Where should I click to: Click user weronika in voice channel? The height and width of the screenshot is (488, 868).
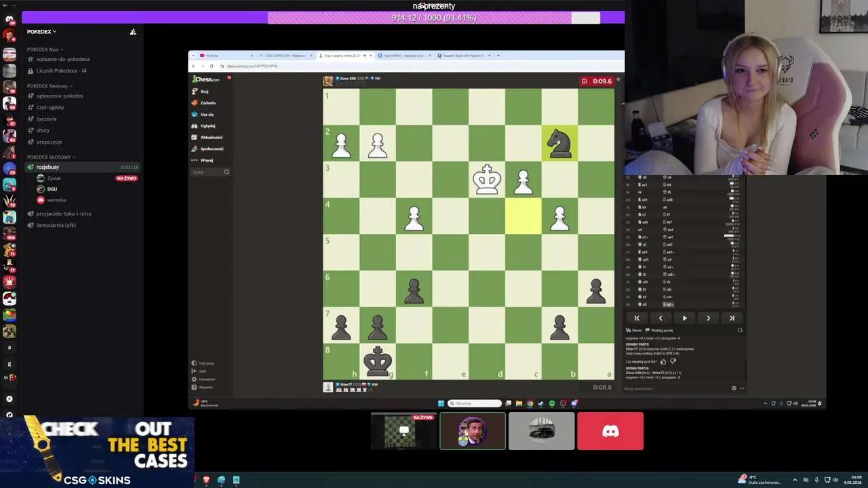[57, 200]
